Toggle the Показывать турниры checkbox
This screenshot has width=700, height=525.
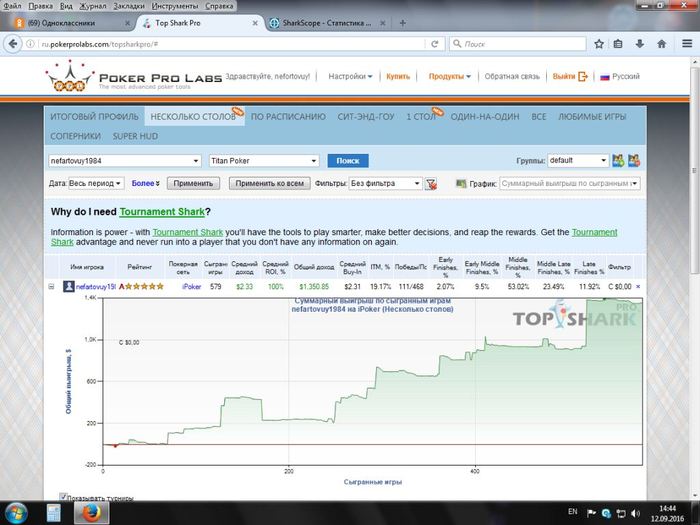click(63, 497)
